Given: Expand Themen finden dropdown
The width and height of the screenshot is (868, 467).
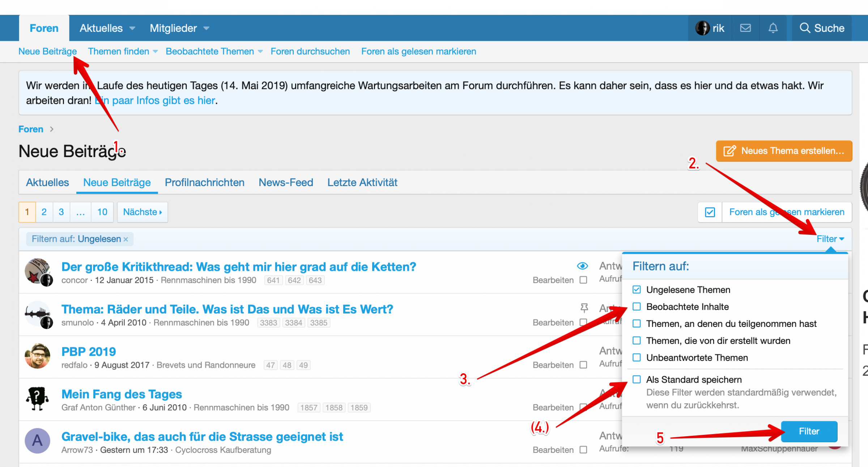Looking at the screenshot, I should [156, 52].
